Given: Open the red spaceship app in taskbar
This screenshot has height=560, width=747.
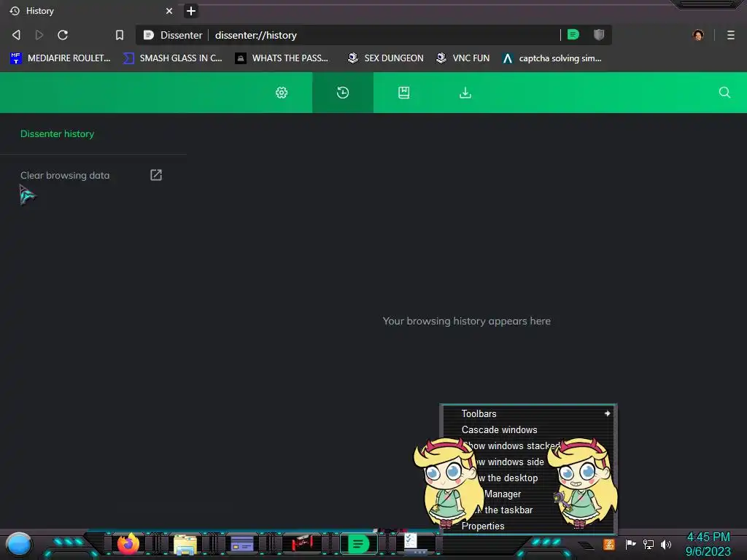Looking at the screenshot, I should (x=302, y=542).
